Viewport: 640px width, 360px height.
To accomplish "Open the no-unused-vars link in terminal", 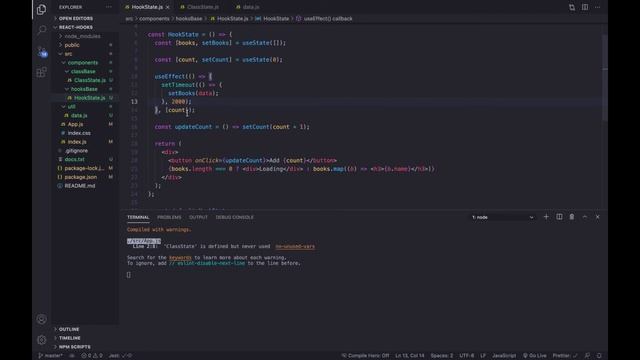I will click(295, 247).
